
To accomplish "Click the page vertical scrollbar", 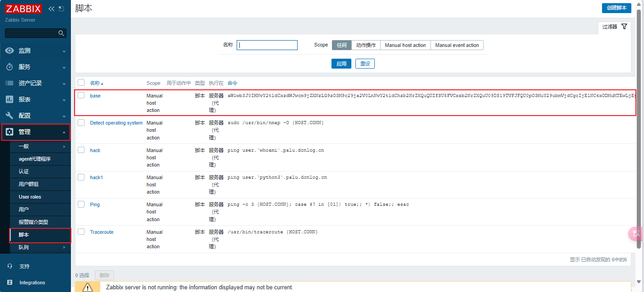I will 639,129.
